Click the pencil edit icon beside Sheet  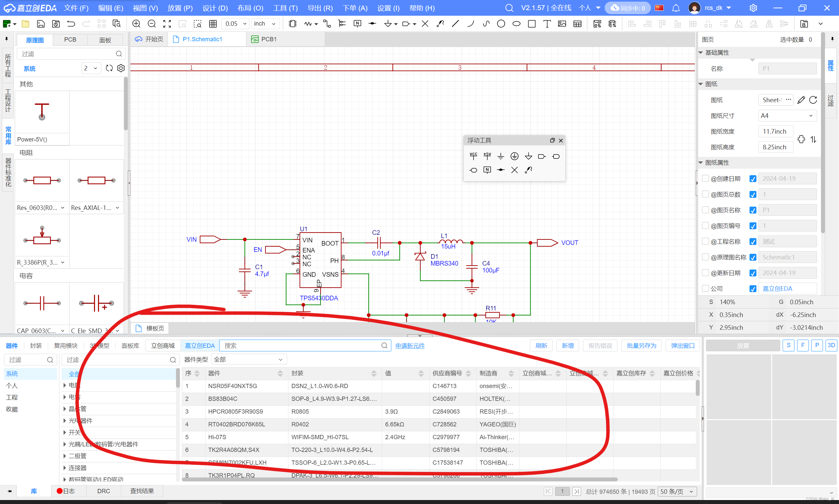[x=801, y=100]
